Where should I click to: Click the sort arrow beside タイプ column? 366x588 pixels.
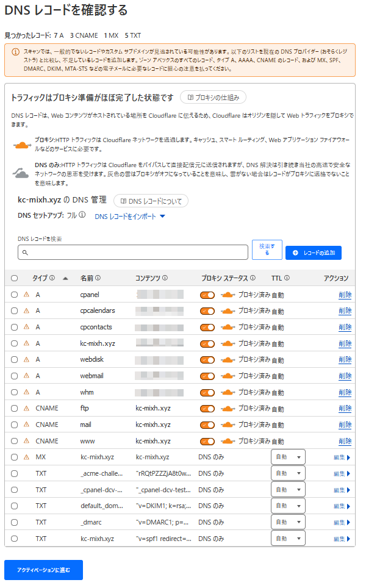click(65, 278)
